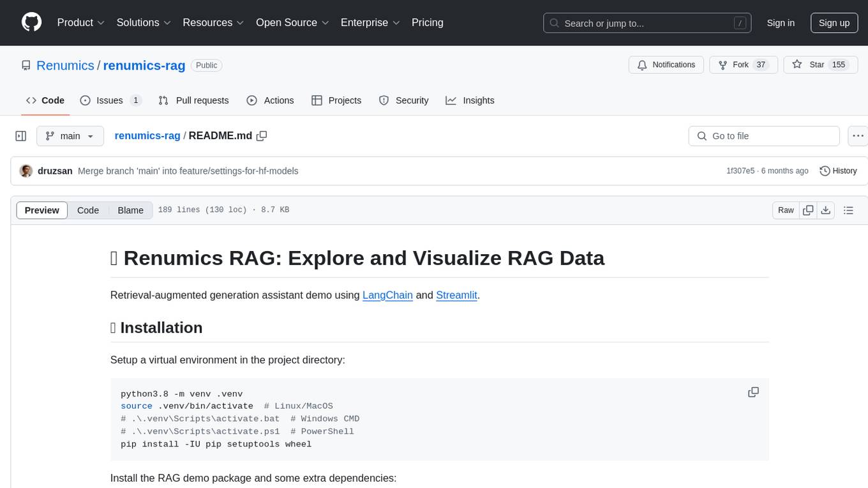
Task: Open the Open Source menu
Action: coord(292,22)
